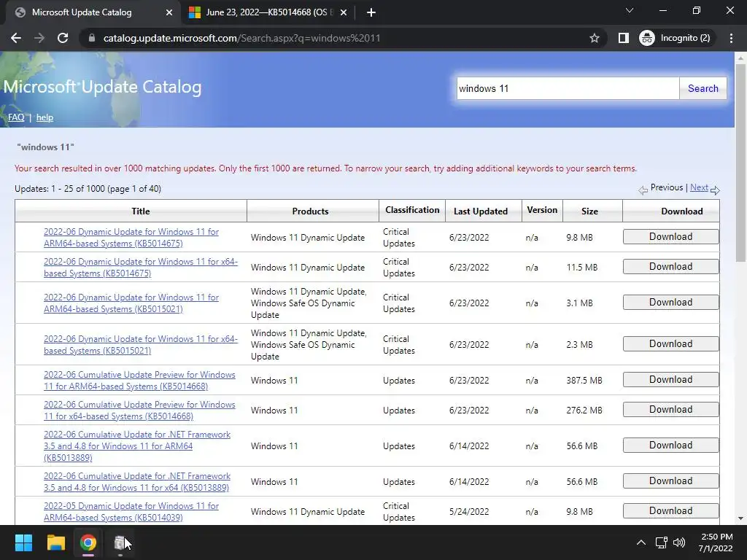The height and width of the screenshot is (560, 747).
Task: Download the 276.2 MB cumulative preview
Action: (x=671, y=410)
